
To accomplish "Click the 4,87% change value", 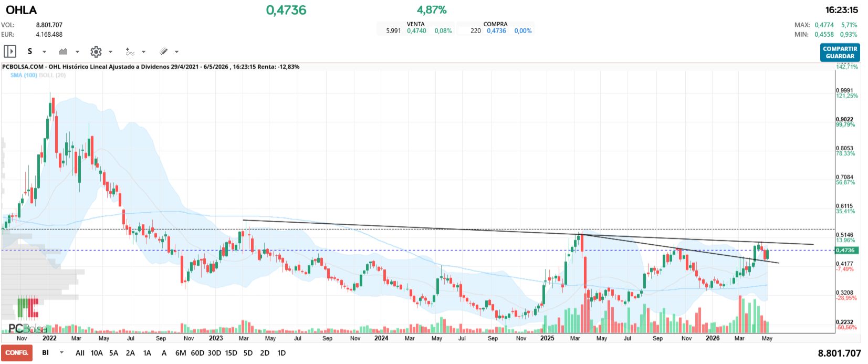I will (x=432, y=10).
